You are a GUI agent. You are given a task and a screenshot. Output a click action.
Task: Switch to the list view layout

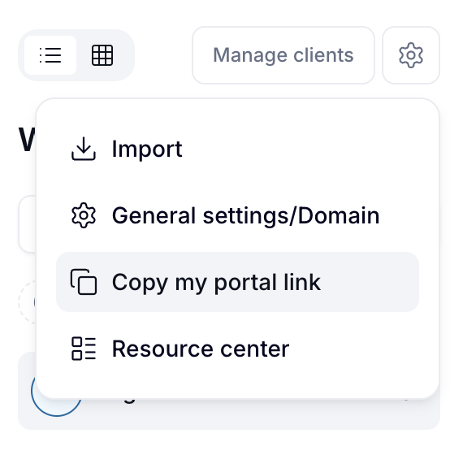50,55
